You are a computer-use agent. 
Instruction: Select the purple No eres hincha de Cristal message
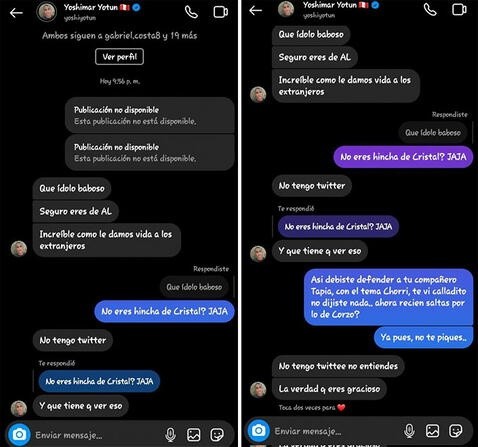403,157
